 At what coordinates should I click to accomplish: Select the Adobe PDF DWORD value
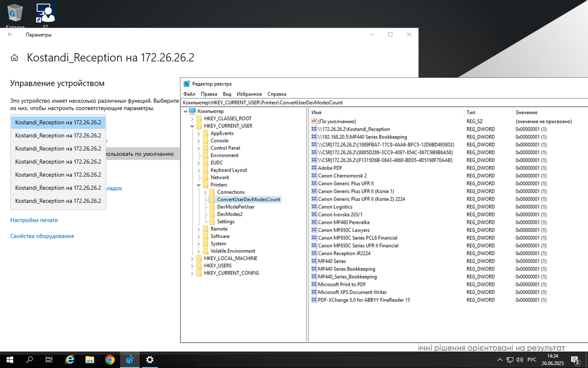coord(330,168)
